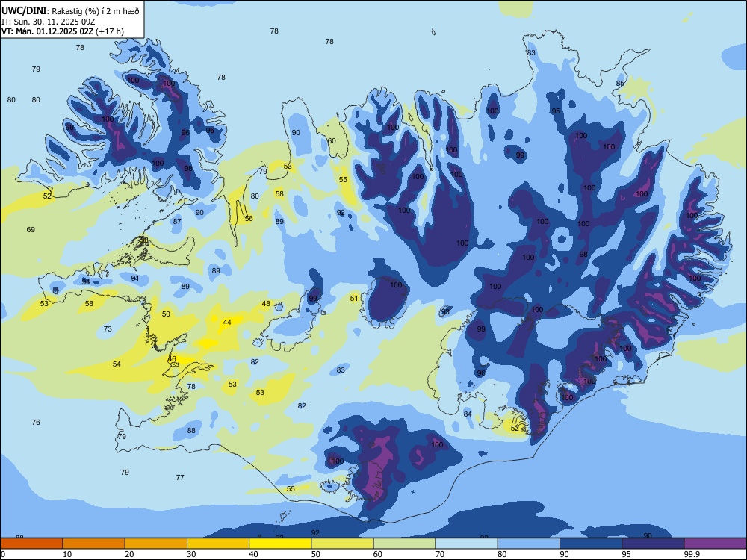Click the 'VT: Mán. 01.12.2025 02Z' valid time
The image size is (747, 560).
(48, 31)
